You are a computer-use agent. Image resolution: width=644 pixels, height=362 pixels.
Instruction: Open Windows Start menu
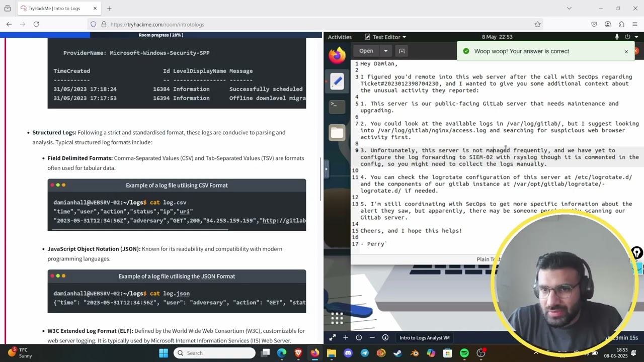click(164, 353)
